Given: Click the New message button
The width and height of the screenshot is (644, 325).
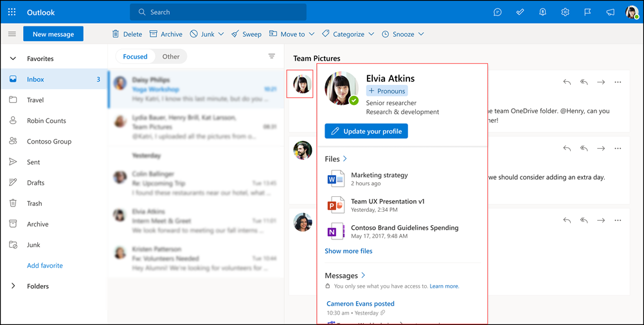Looking at the screenshot, I should click(x=53, y=34).
